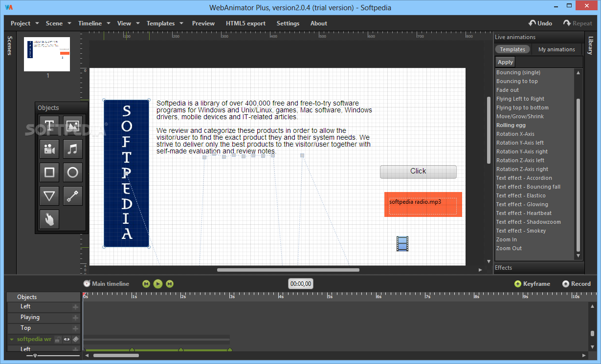The height and width of the screenshot is (364, 601).
Task: Select Zoom In animation
Action: [507, 239]
